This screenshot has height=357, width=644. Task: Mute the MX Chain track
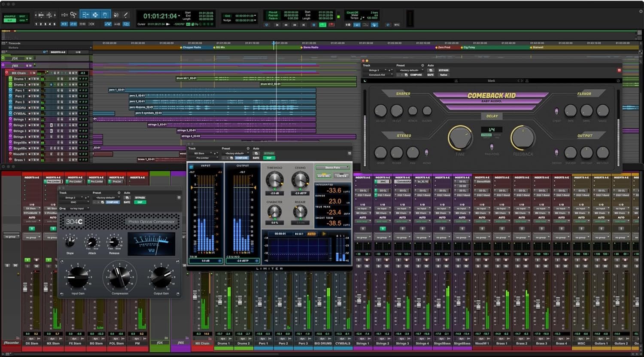(x=34, y=73)
